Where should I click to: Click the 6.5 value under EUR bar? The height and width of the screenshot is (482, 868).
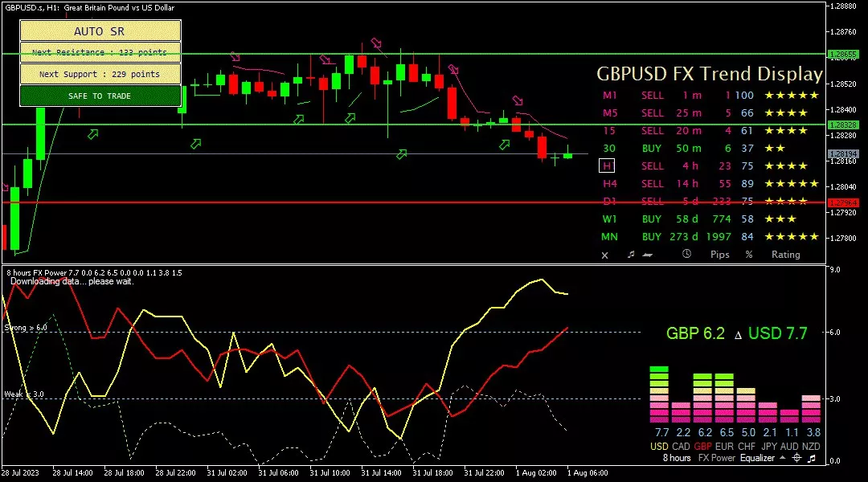pos(727,432)
